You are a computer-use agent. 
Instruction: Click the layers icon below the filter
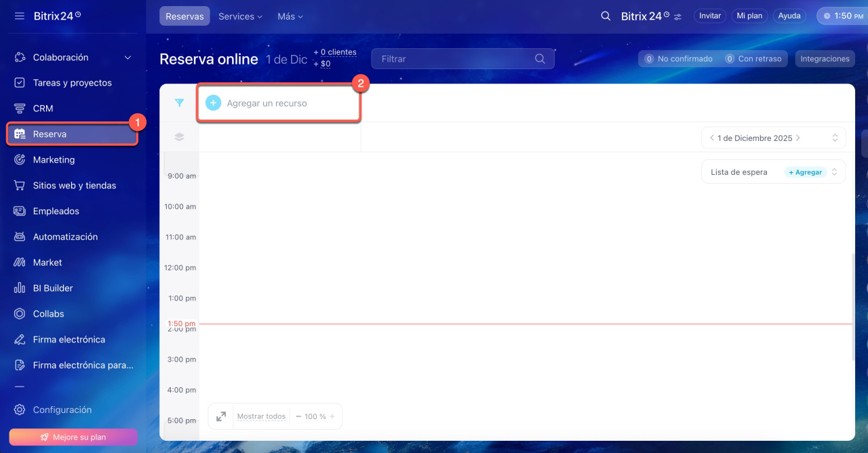[x=179, y=137]
